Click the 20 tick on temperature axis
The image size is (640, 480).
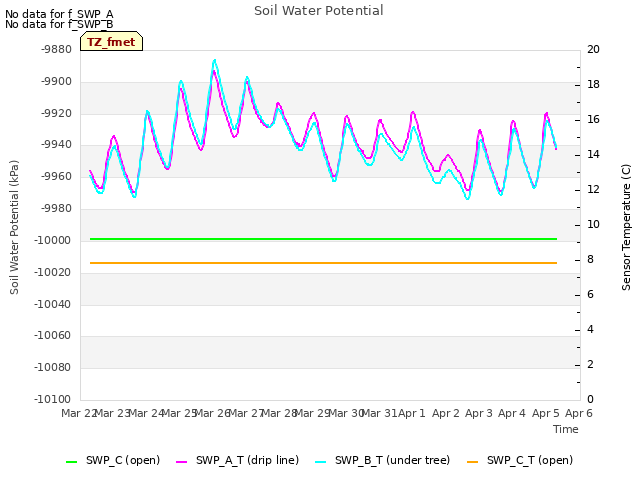coord(593,49)
